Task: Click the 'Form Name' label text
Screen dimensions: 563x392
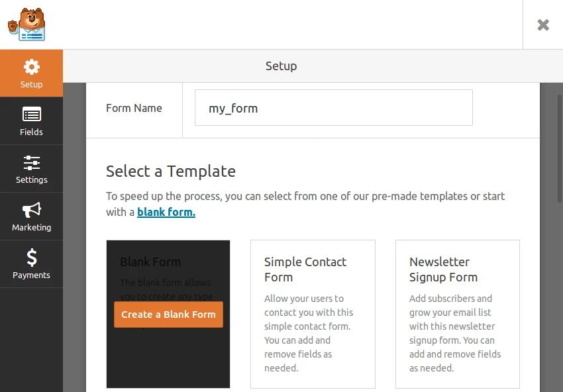Action: click(134, 108)
